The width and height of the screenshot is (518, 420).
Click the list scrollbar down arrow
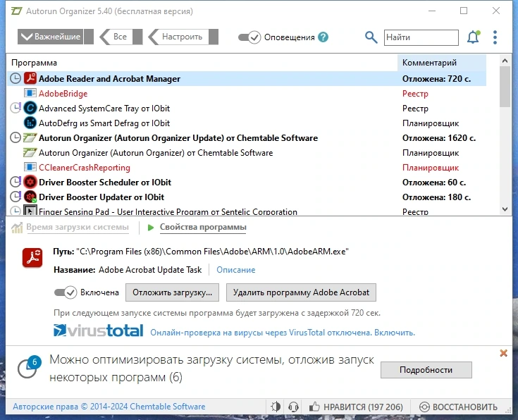pos(505,209)
